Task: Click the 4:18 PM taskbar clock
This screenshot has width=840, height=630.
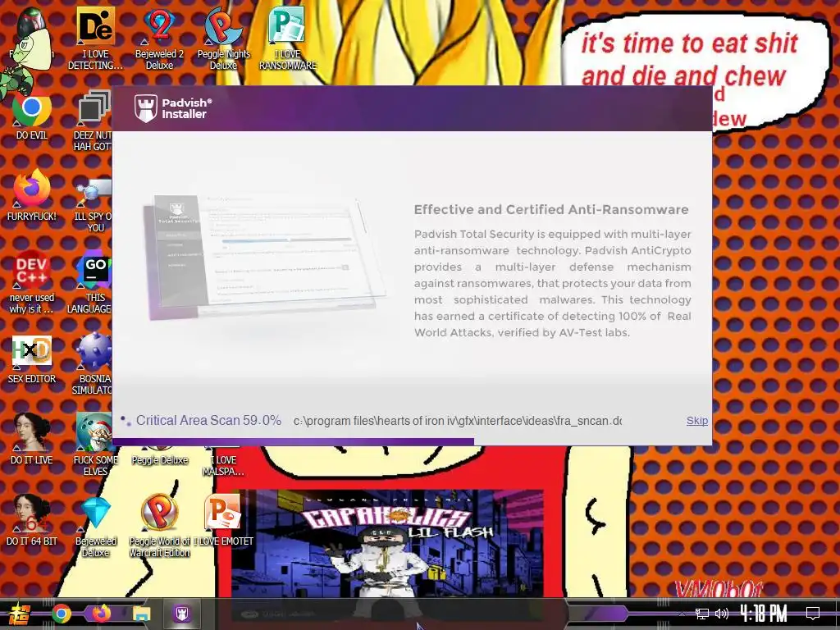Action: 764,614
